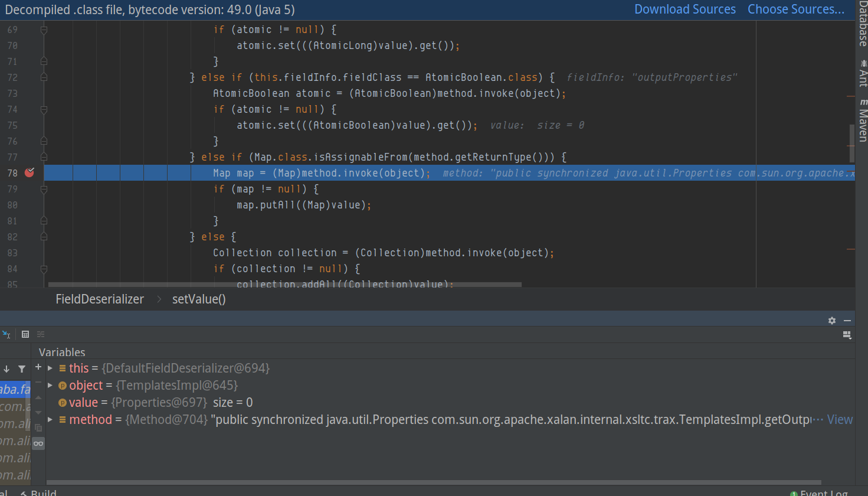Screen dimensions: 868x496
Task: Click the list icon before 'method' variable
Action: coord(63,420)
